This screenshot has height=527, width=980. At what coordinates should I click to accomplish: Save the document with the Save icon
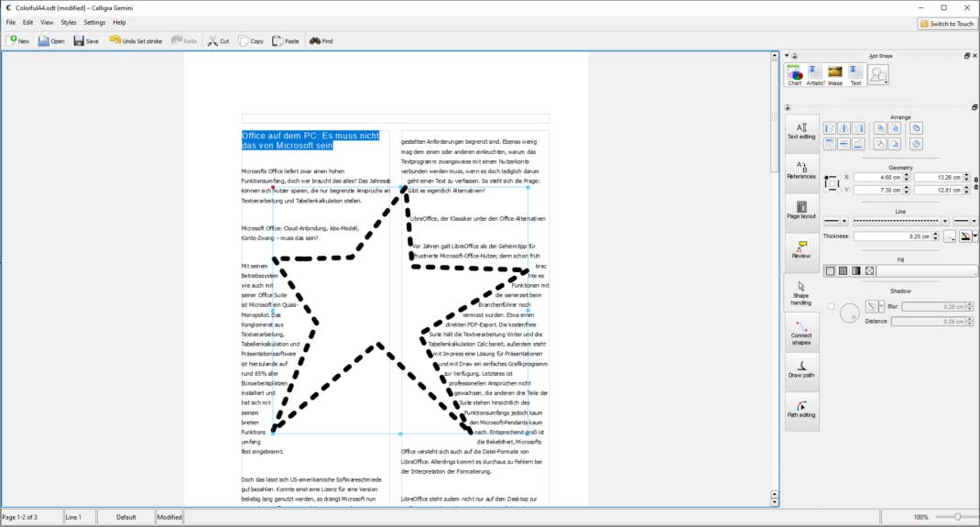(x=86, y=40)
